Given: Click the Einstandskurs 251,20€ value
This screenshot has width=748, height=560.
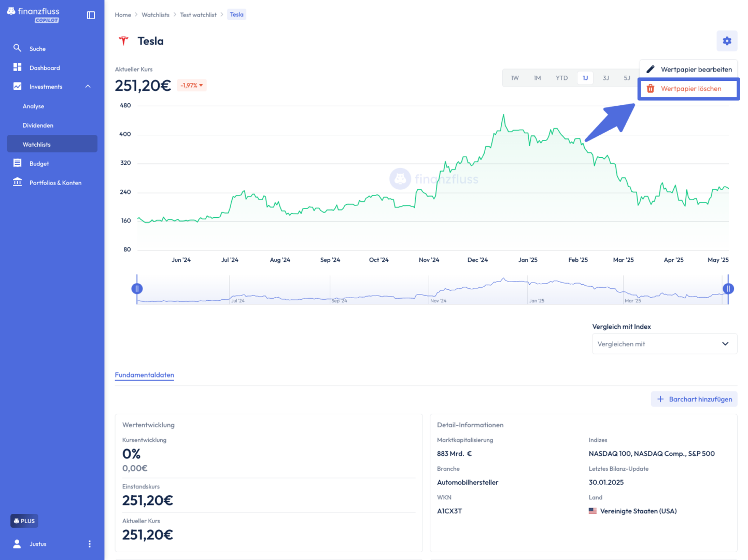Looking at the screenshot, I should click(x=147, y=500).
